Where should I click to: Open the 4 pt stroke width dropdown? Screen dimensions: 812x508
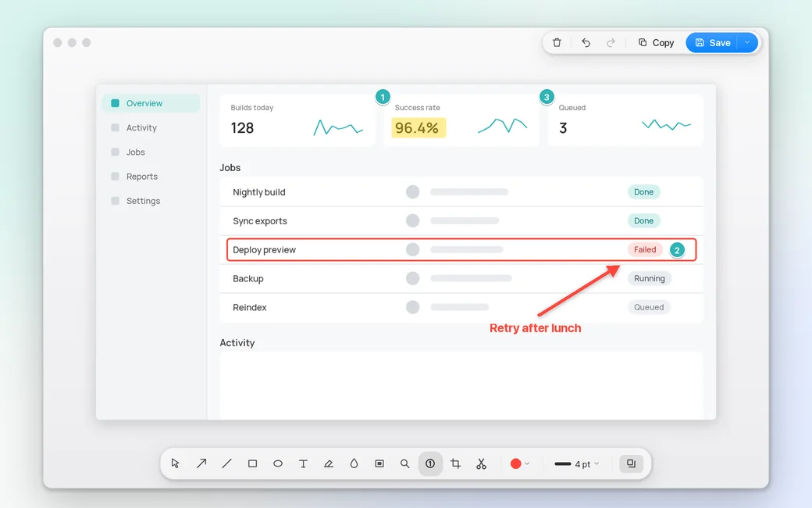576,464
